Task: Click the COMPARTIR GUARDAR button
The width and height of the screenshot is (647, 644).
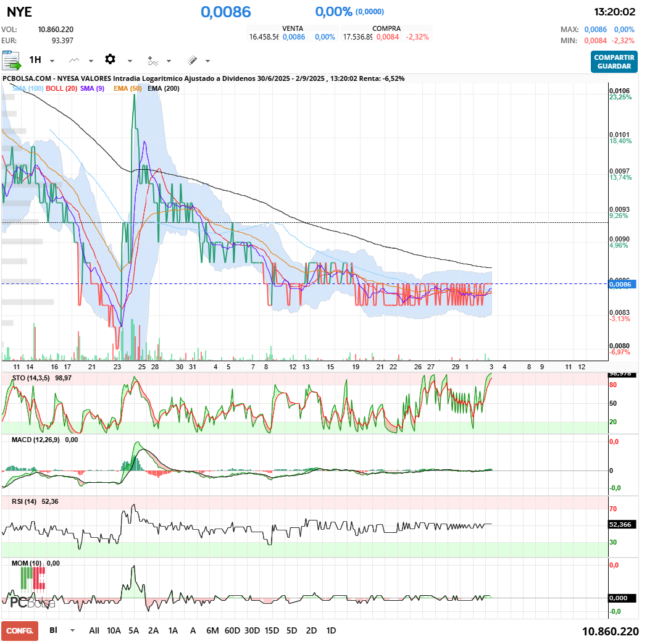Action: pos(614,62)
